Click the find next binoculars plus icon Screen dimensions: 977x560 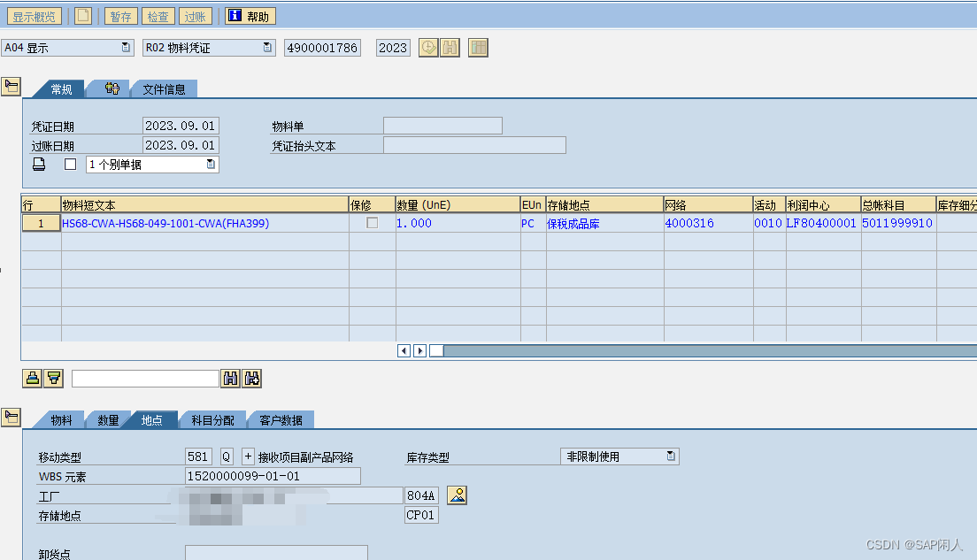(x=251, y=378)
